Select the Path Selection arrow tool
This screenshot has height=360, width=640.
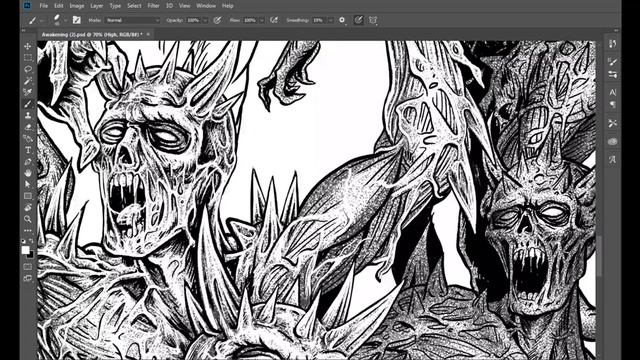(x=28, y=184)
